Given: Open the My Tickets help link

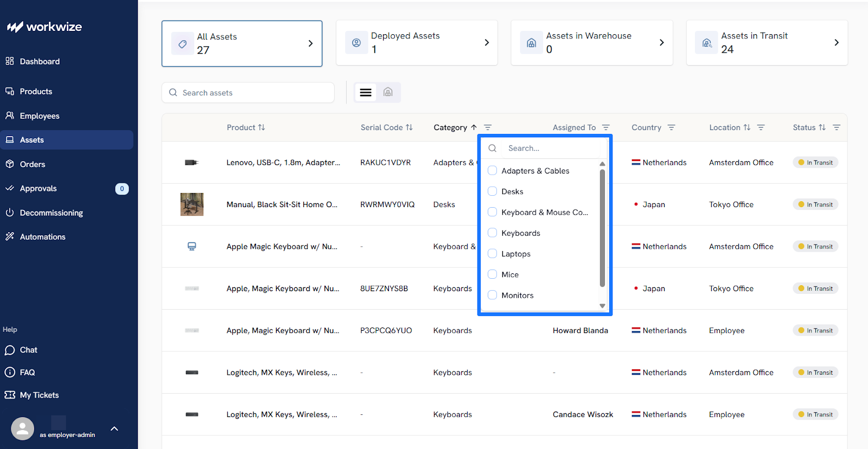Looking at the screenshot, I should pos(39,395).
